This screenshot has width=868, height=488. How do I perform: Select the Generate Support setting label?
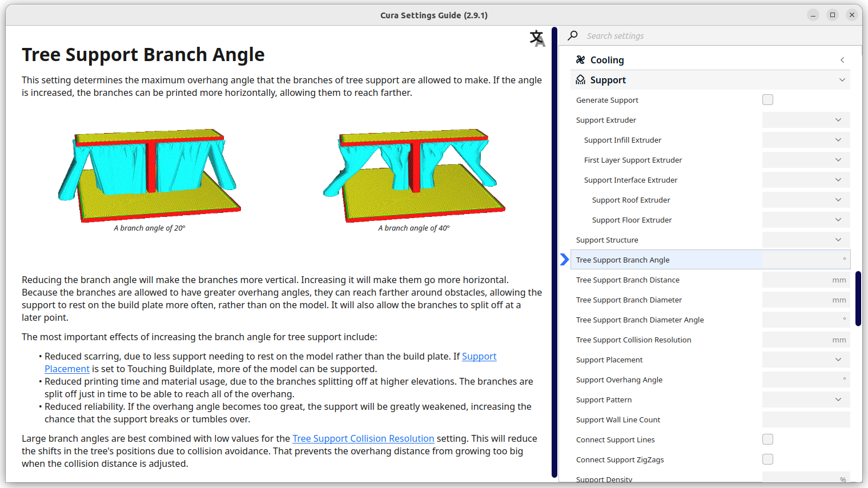point(607,100)
